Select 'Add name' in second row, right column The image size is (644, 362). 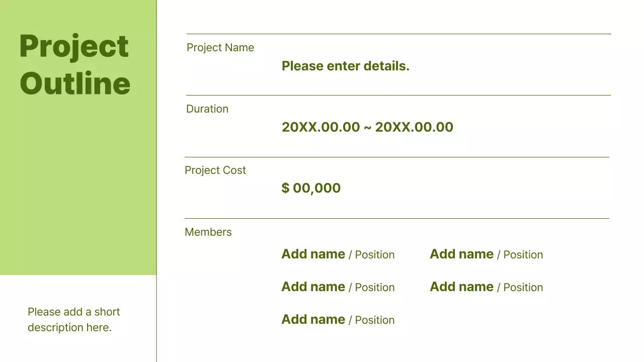(x=461, y=287)
